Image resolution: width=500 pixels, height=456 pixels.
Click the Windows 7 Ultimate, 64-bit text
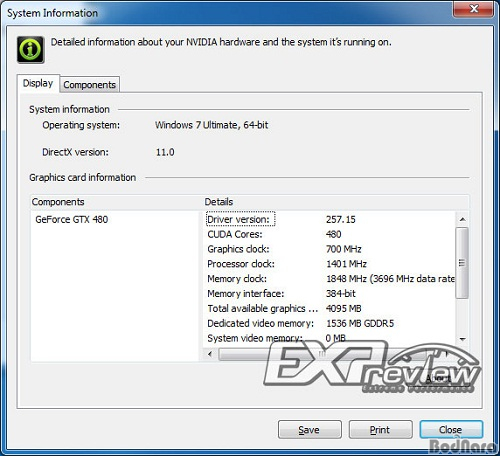click(212, 125)
